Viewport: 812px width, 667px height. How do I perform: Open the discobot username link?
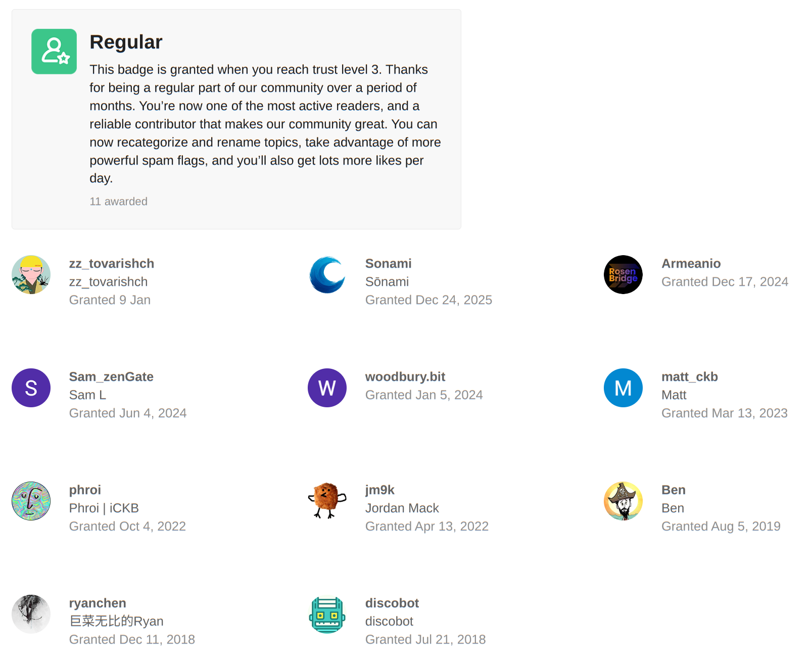coord(392,603)
